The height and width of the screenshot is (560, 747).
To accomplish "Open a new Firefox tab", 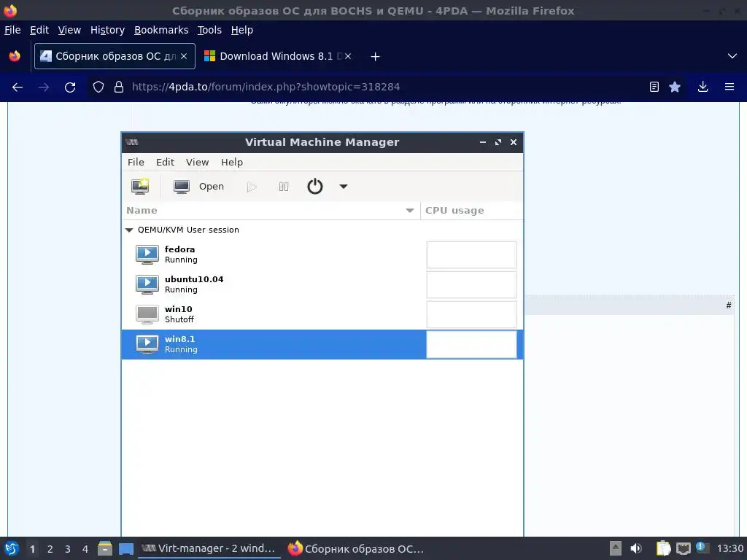I will (376, 57).
